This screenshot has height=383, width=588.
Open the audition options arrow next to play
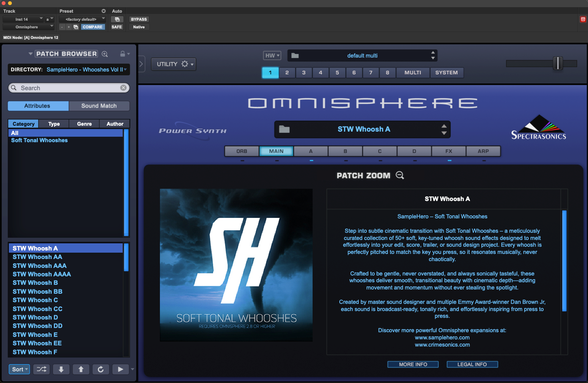point(132,369)
